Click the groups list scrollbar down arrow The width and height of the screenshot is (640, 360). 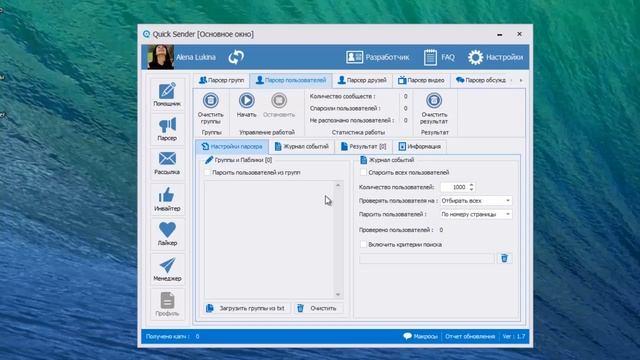point(338,295)
